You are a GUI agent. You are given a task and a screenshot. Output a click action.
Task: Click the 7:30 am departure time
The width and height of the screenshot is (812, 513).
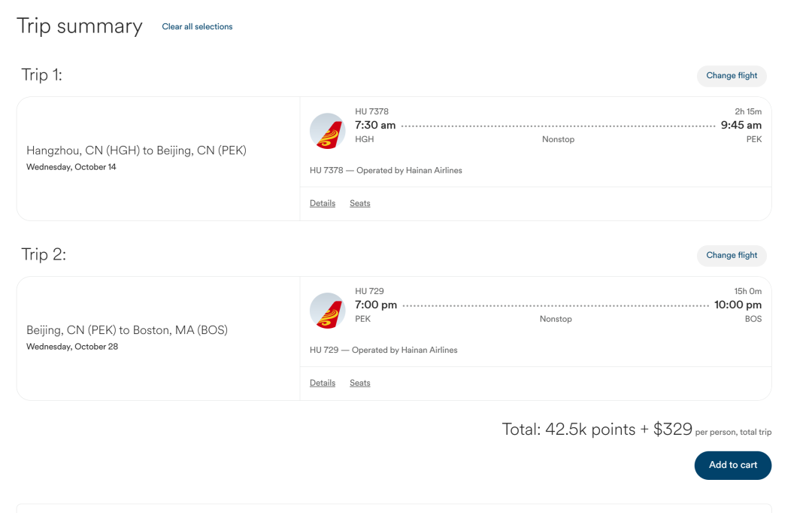[x=375, y=125]
